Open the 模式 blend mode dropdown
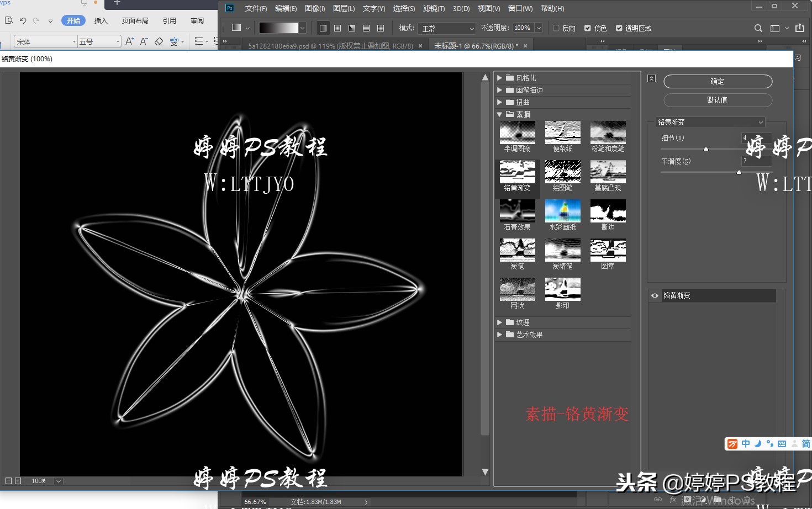The image size is (812, 509). (x=446, y=28)
